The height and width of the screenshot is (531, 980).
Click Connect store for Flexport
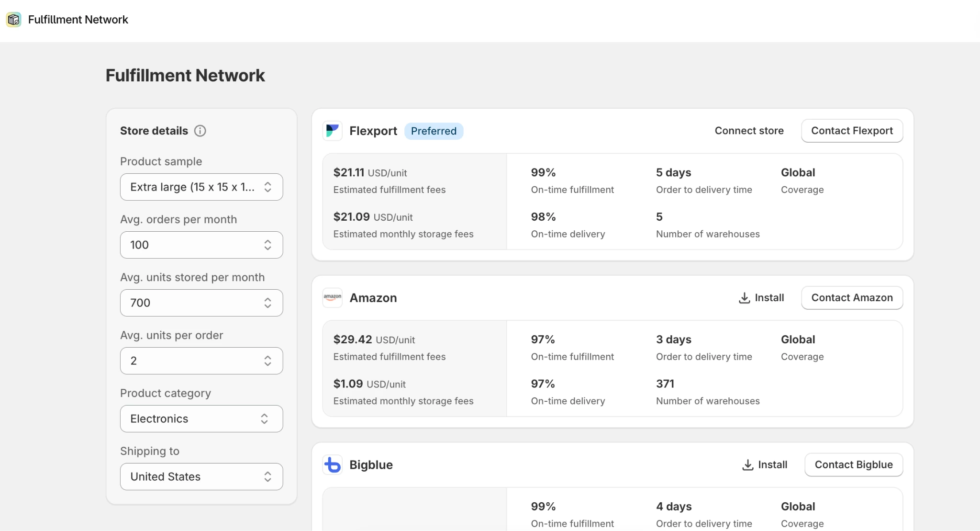click(x=749, y=131)
